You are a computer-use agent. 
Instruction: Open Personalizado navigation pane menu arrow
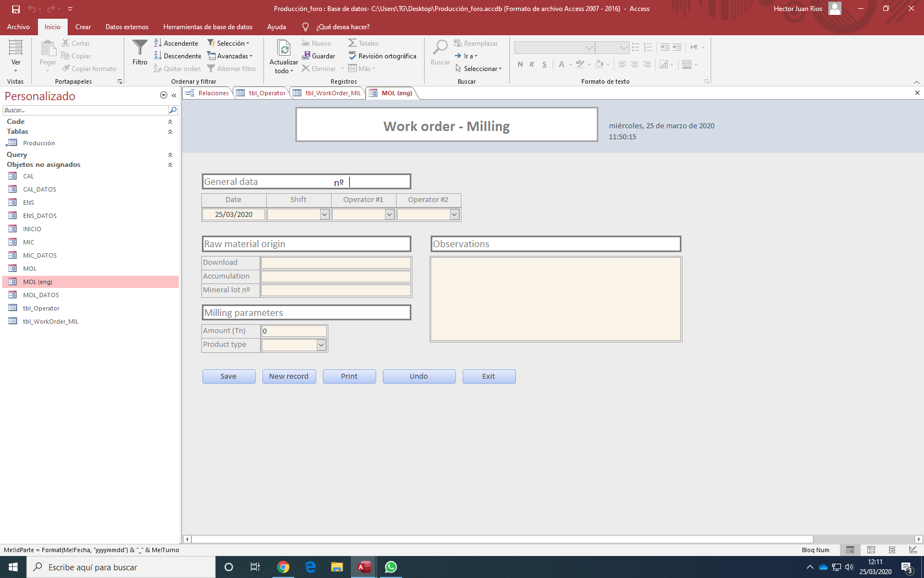163,95
